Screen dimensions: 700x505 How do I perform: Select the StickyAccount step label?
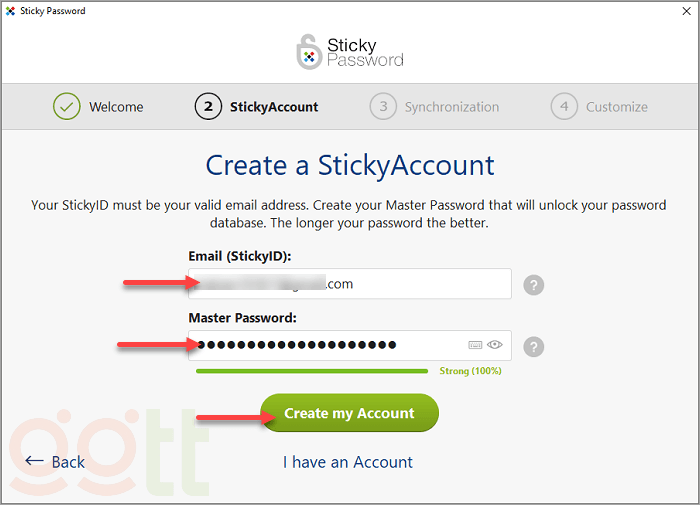pyautogui.click(x=274, y=107)
